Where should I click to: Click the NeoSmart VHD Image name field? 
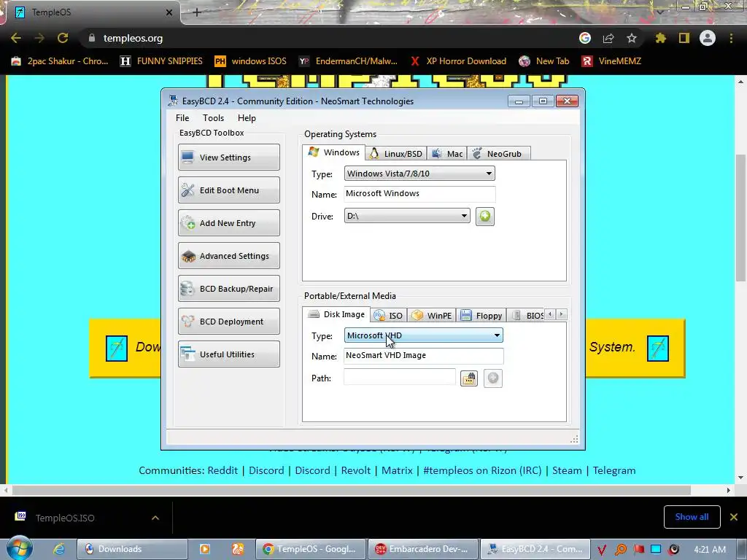tap(423, 355)
